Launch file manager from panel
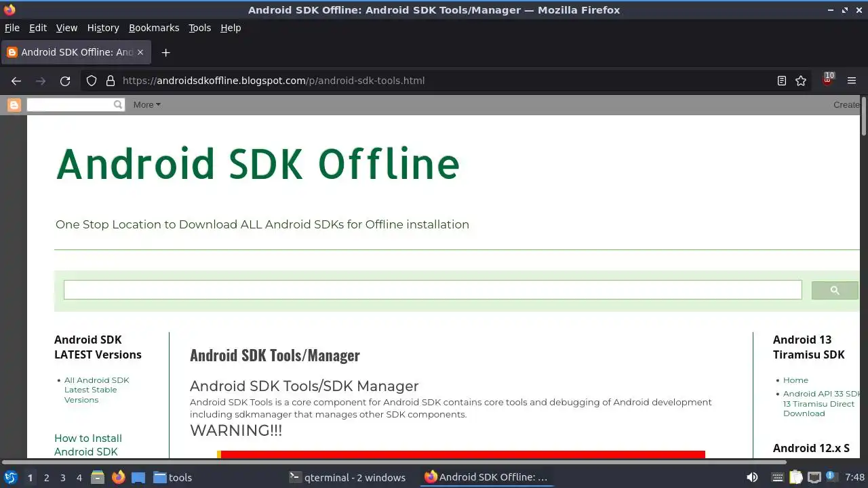The height and width of the screenshot is (488, 868). pyautogui.click(x=98, y=477)
